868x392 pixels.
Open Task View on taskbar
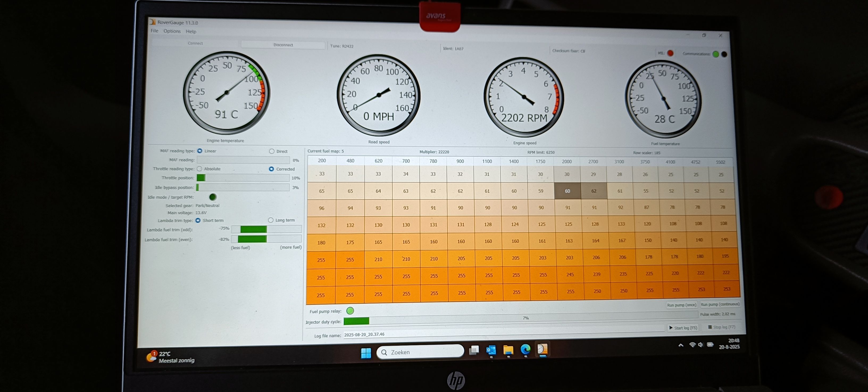[474, 351]
